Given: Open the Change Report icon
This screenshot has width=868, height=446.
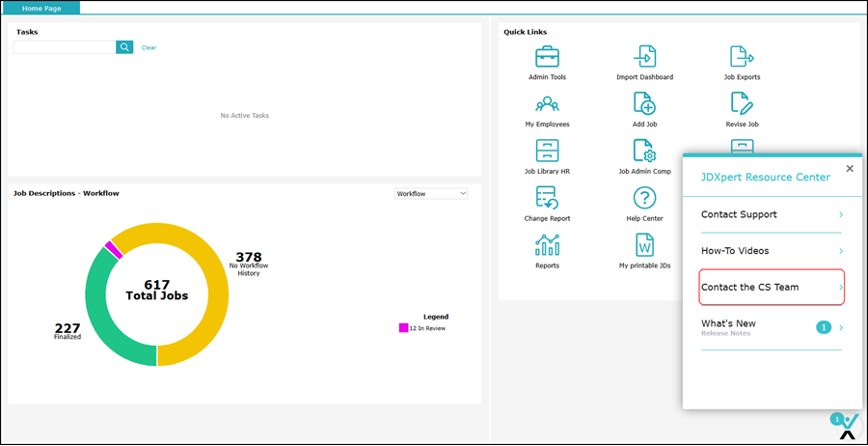Looking at the screenshot, I should tap(547, 198).
